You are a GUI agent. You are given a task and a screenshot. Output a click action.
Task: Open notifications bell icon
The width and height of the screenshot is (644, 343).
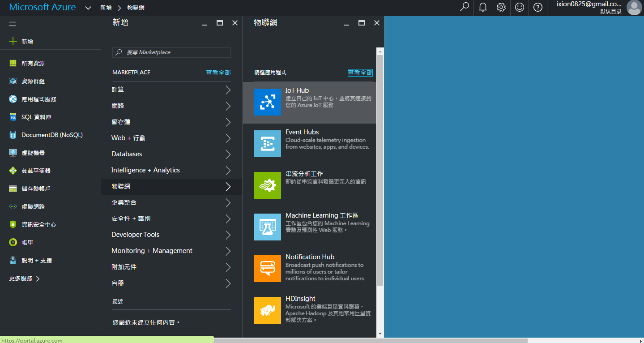pyautogui.click(x=483, y=7)
